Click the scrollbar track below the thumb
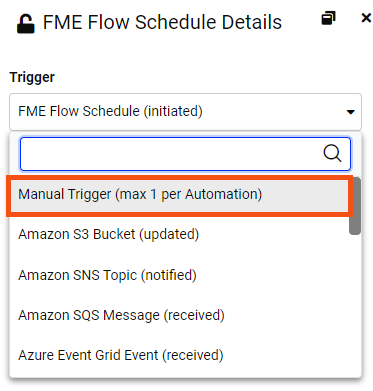Image resolution: width=373 pixels, height=391 pixels. point(355,305)
